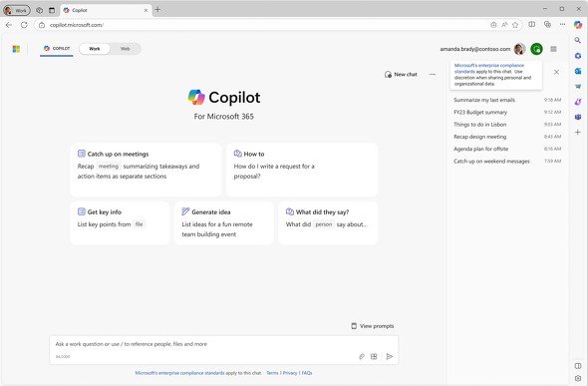Viewport: 588px width, 386px height.
Task: Select the COPILOT tab
Action: click(x=57, y=49)
